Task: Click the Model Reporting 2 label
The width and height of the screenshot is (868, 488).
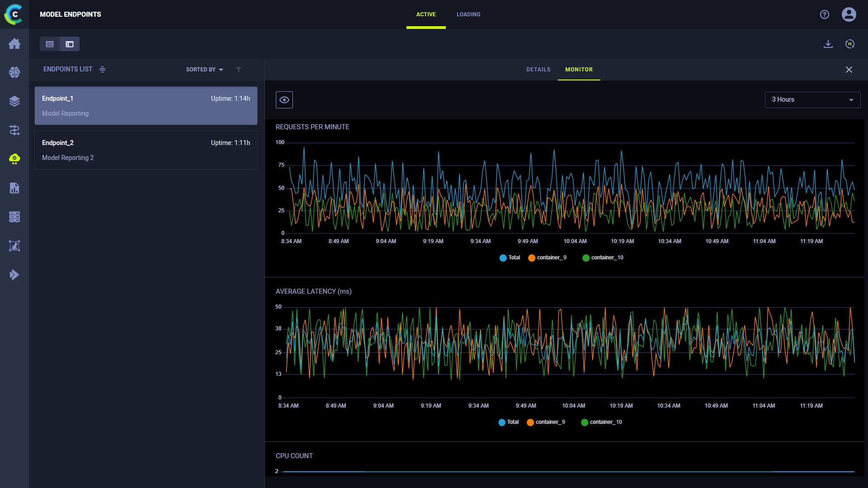Action: pyautogui.click(x=68, y=158)
